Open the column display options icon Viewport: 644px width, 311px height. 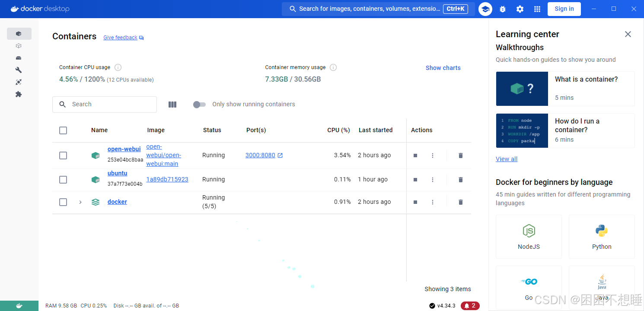click(x=172, y=105)
